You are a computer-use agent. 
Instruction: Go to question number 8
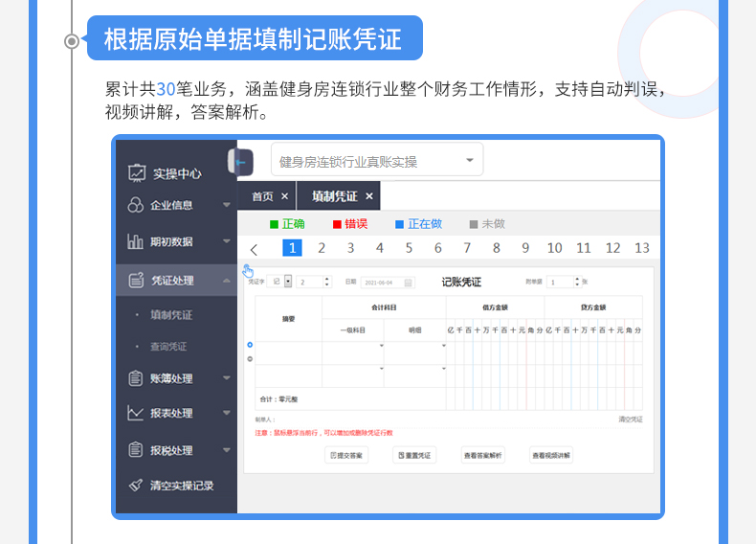[496, 248]
